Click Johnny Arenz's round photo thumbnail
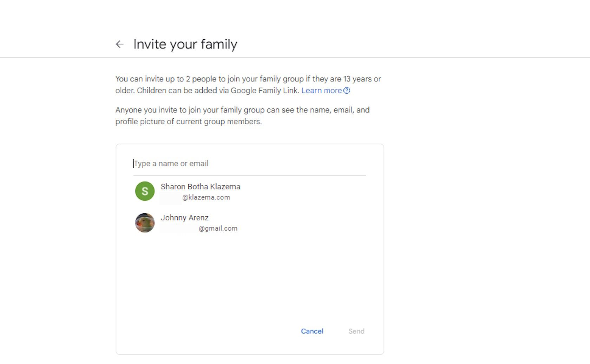 pyautogui.click(x=144, y=223)
